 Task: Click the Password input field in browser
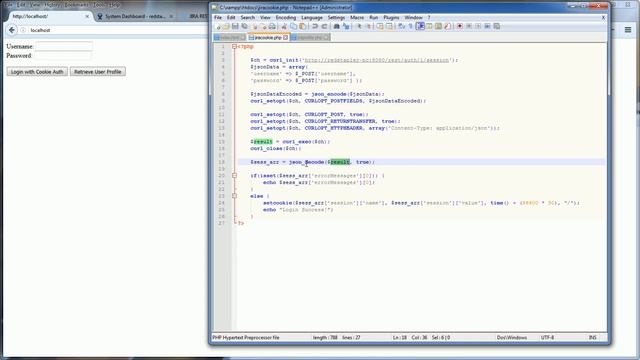(63, 56)
